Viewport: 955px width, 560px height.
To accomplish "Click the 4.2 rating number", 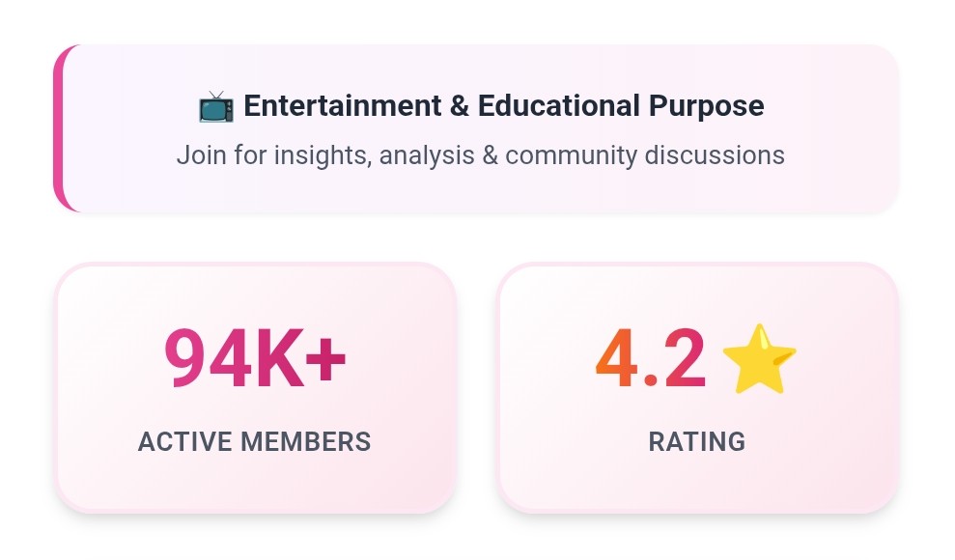I will click(x=651, y=358).
